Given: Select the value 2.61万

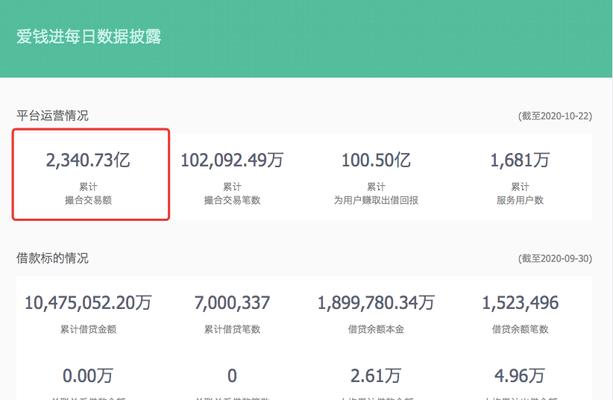Looking at the screenshot, I should click(x=376, y=376).
